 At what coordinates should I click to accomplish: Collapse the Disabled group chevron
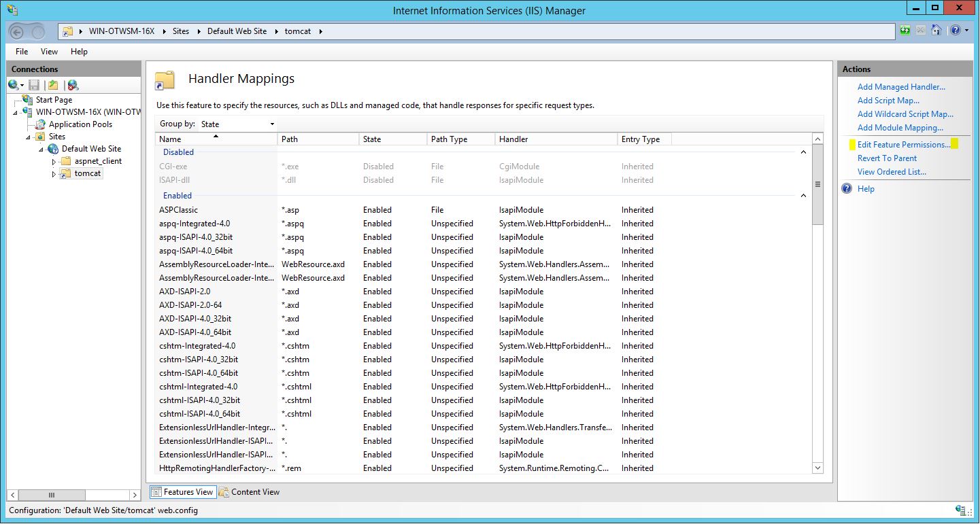[x=803, y=152]
